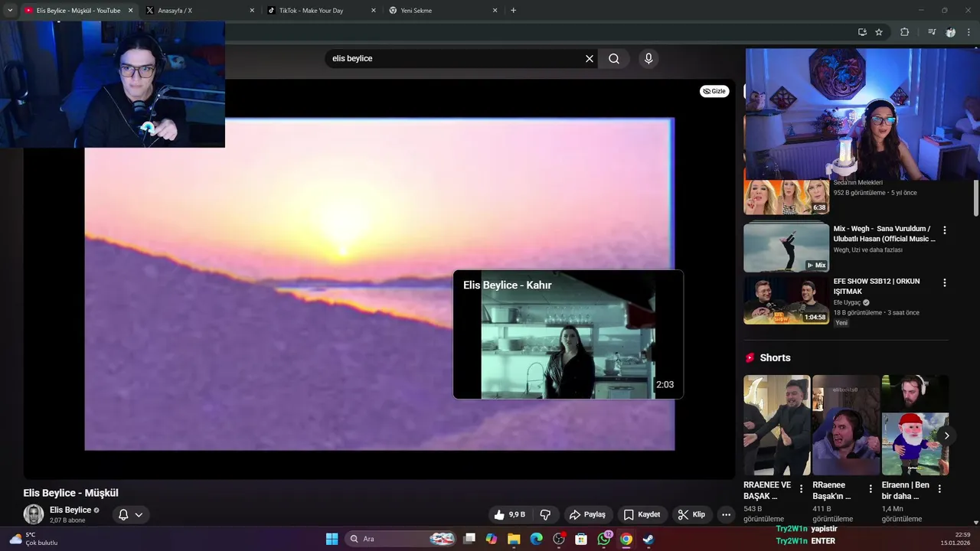Close the Yeni Sekme tab
980x551 pixels.
pos(495,11)
